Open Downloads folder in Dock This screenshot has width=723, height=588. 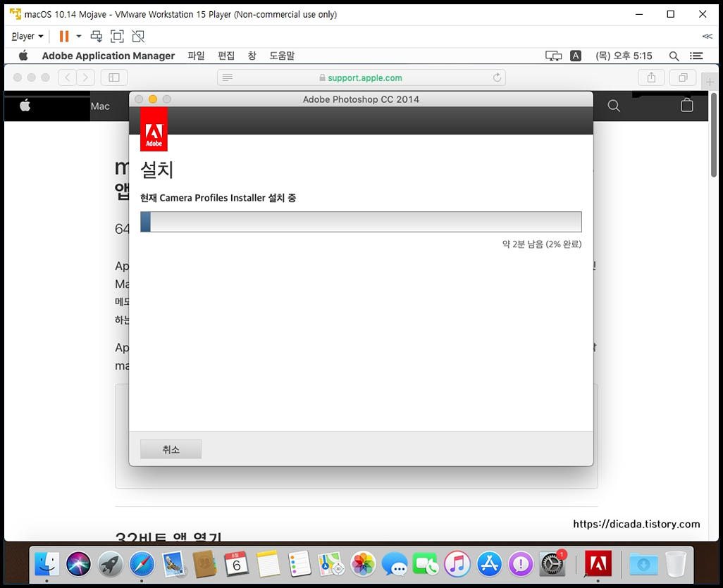click(643, 564)
